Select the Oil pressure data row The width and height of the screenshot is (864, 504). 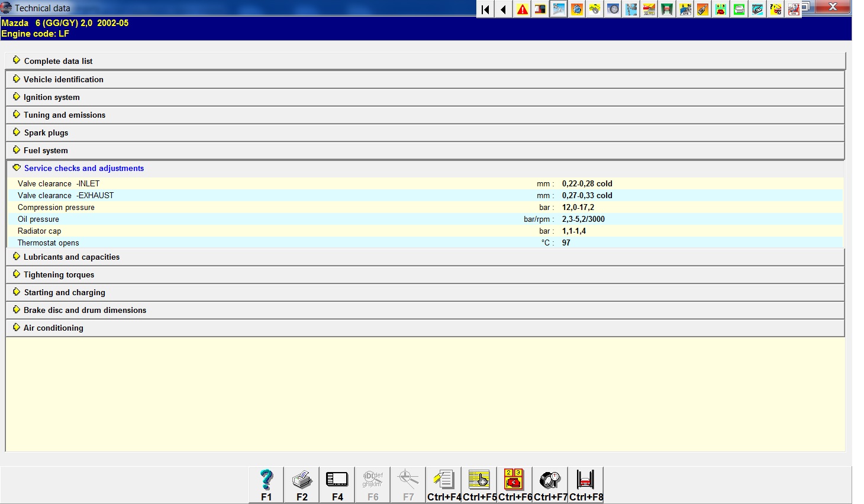point(38,219)
